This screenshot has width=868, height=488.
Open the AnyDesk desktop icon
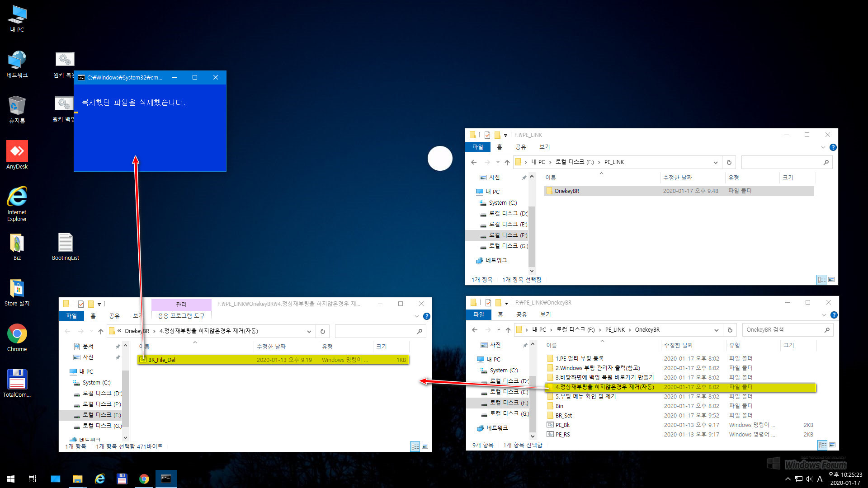[17, 155]
